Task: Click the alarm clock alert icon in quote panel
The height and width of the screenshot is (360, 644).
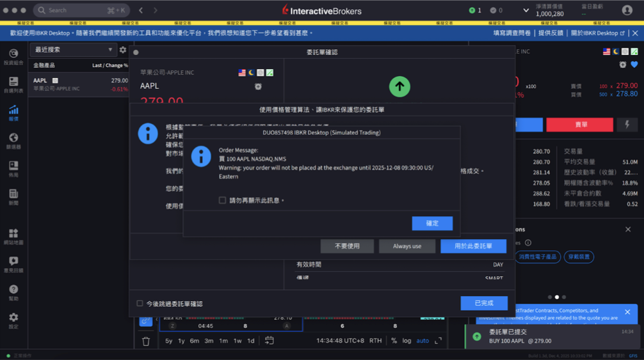Action: (623, 65)
